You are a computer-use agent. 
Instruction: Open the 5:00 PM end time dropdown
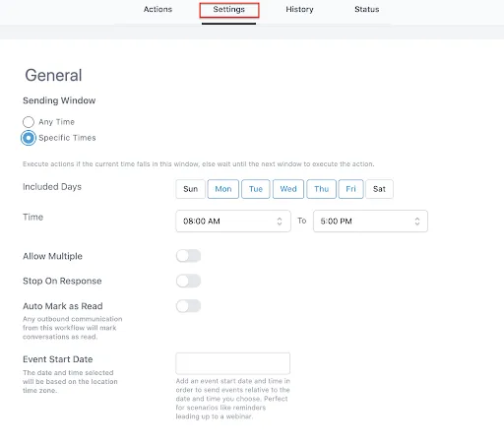pos(370,222)
